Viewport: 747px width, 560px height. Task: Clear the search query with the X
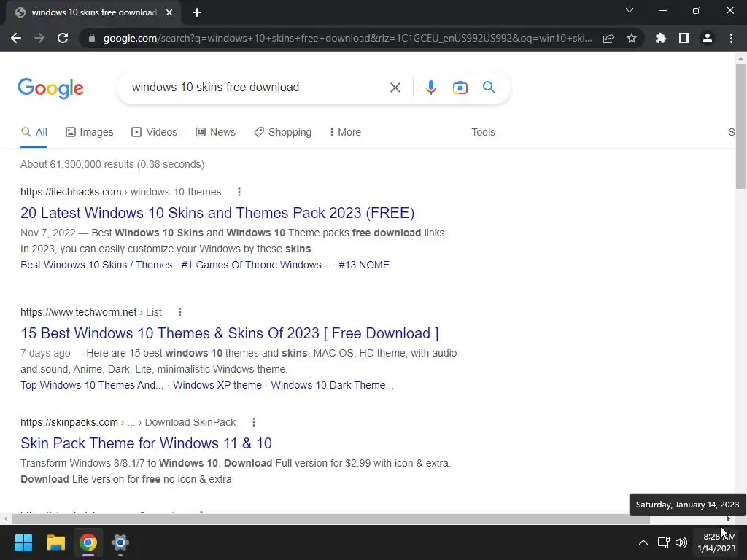pos(395,87)
